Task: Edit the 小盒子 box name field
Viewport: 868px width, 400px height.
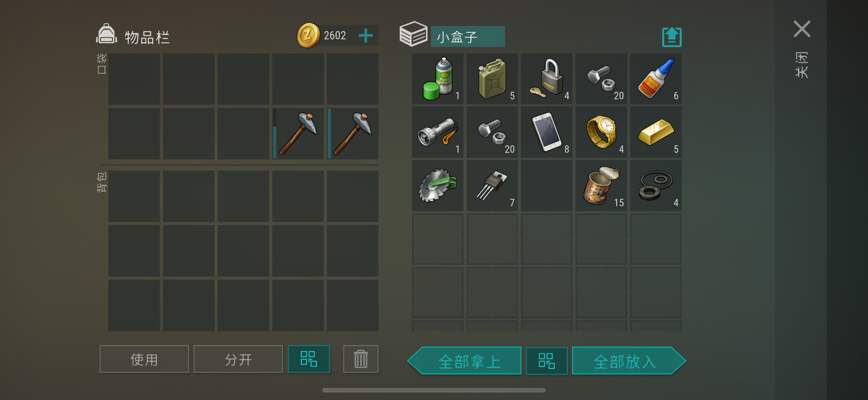Action: tap(468, 36)
